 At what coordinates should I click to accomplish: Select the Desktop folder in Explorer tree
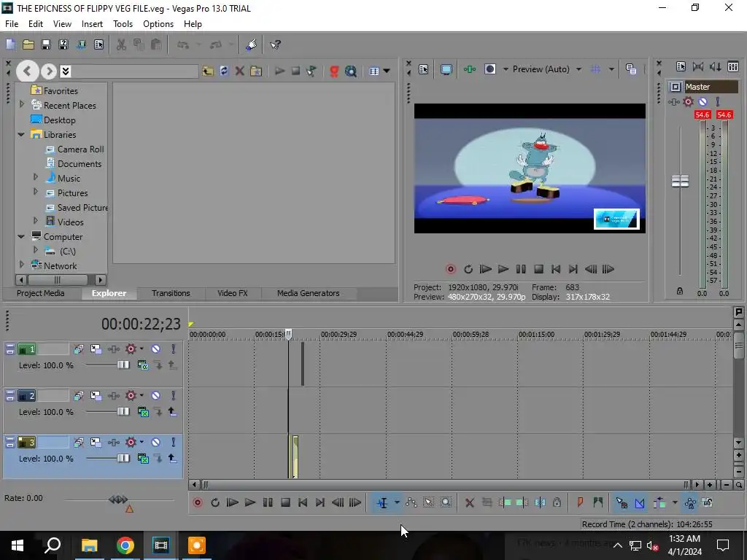pos(53,120)
